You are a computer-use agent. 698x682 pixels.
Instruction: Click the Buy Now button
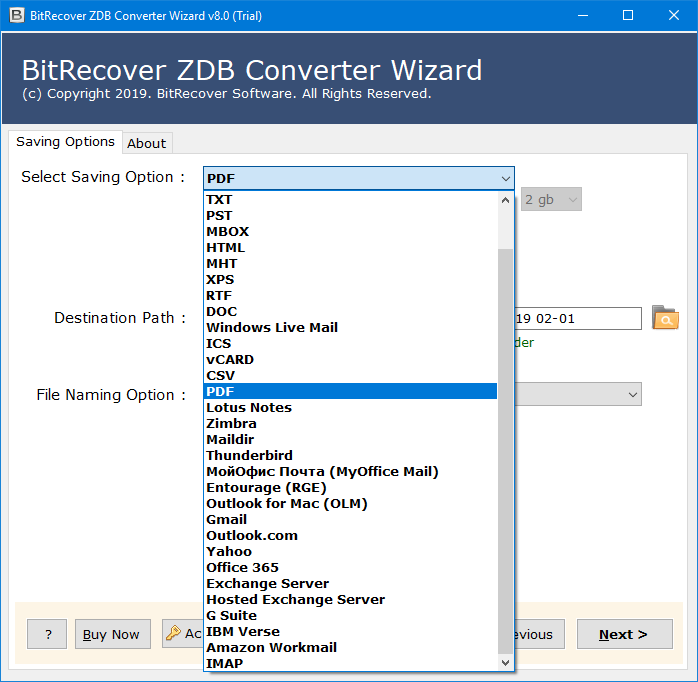pos(113,634)
